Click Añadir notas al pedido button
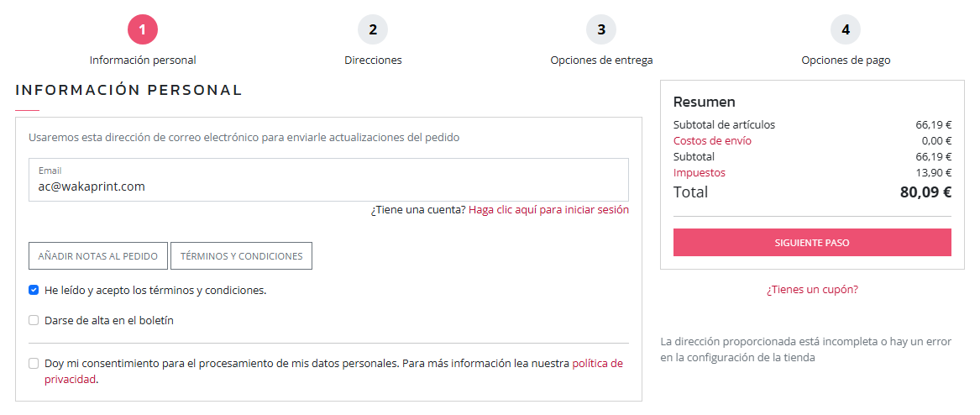 pos(98,256)
